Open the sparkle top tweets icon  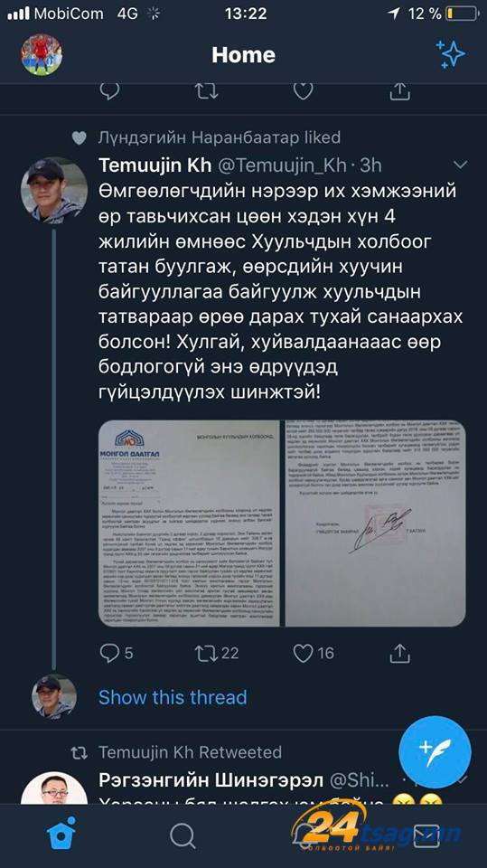click(450, 54)
